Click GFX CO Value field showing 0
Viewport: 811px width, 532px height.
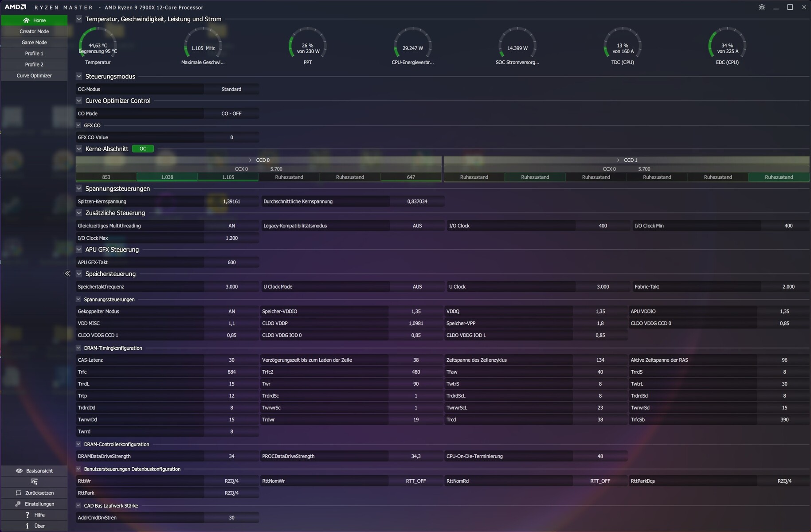click(x=231, y=138)
